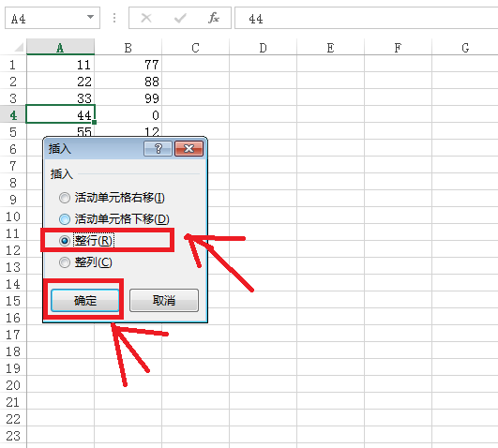
Task: Click the formula bar Cancel X icon
Action: click(146, 18)
